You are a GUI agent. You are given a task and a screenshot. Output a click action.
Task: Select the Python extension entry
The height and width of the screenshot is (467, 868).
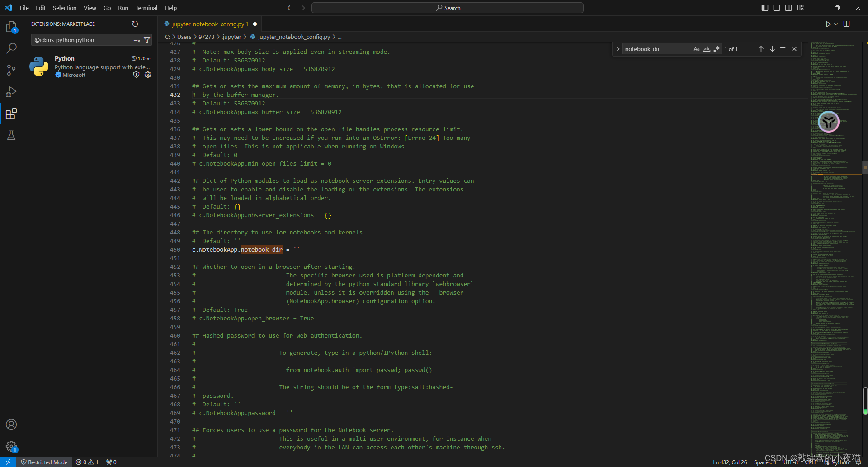coord(90,67)
